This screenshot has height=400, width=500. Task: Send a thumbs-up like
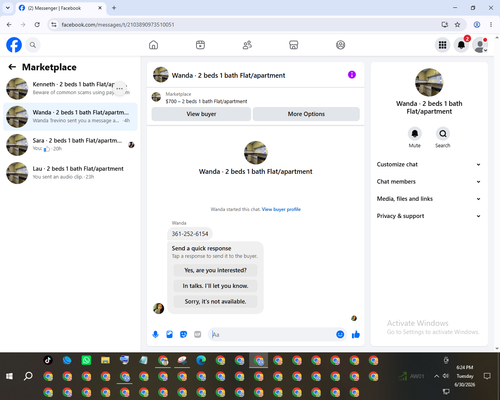tap(356, 334)
